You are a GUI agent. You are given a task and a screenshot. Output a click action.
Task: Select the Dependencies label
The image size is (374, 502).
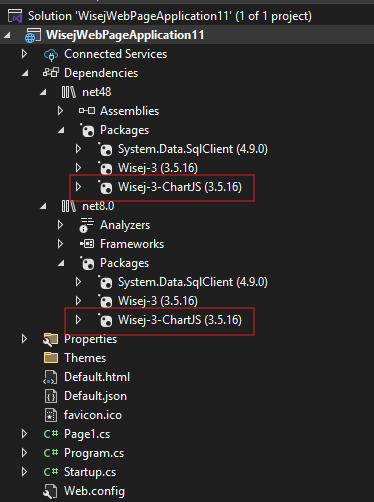(101, 73)
